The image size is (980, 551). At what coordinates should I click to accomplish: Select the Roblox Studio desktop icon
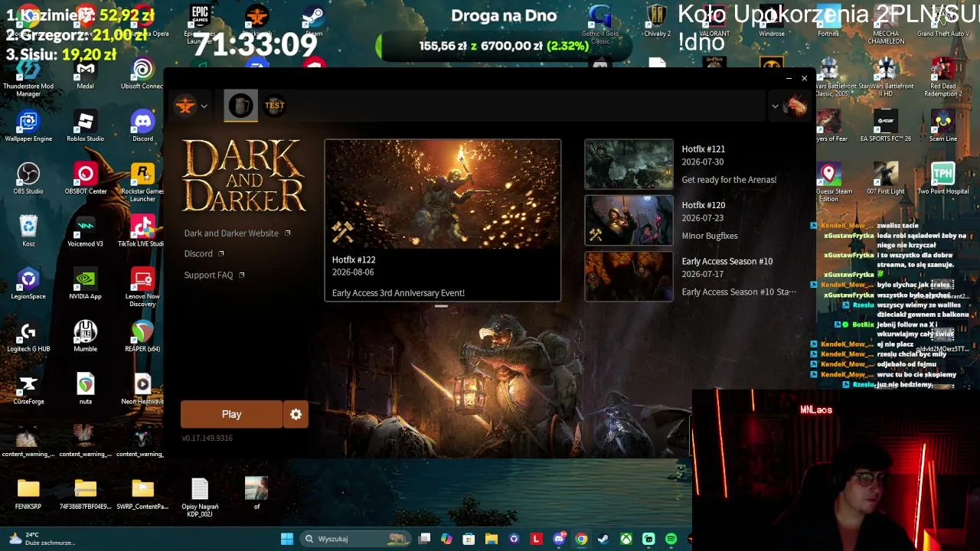pyautogui.click(x=85, y=126)
